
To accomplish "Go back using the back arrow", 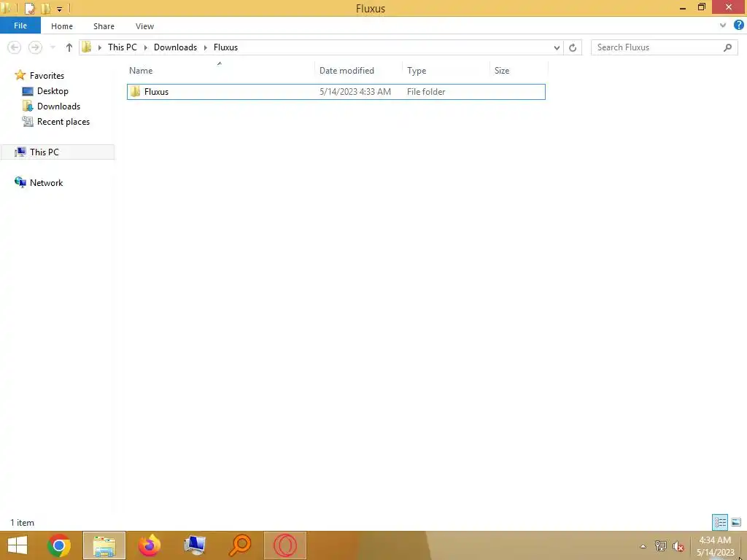I will [15, 47].
